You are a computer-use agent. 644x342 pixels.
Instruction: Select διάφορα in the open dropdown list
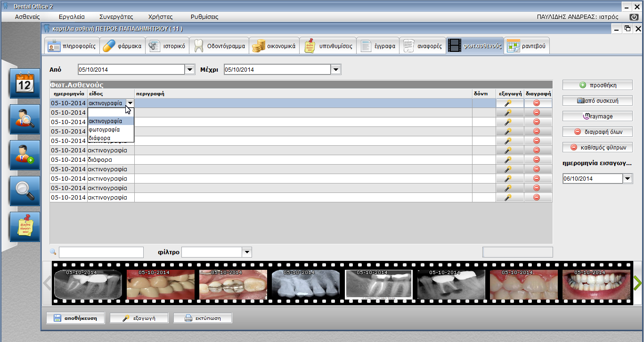pos(111,138)
